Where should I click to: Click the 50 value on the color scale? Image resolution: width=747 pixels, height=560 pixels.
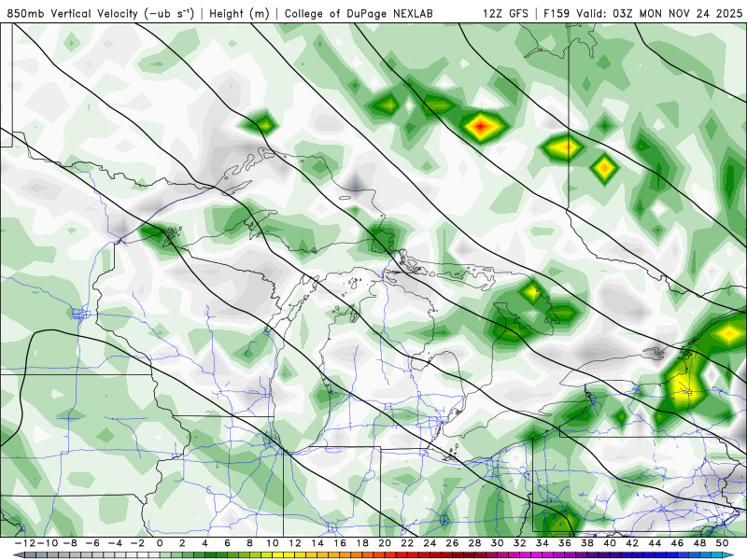(x=722, y=543)
